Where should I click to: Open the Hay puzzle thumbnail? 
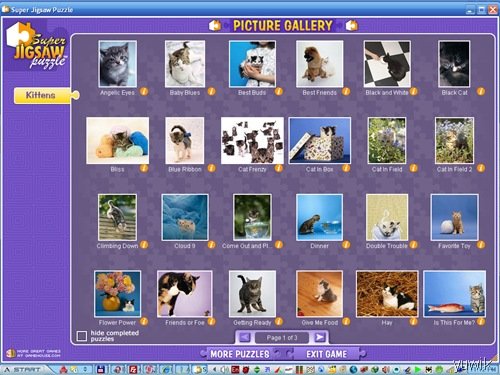click(x=387, y=294)
